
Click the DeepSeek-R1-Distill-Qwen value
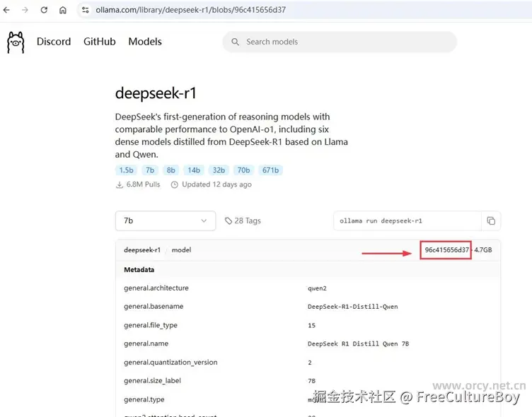point(352,307)
